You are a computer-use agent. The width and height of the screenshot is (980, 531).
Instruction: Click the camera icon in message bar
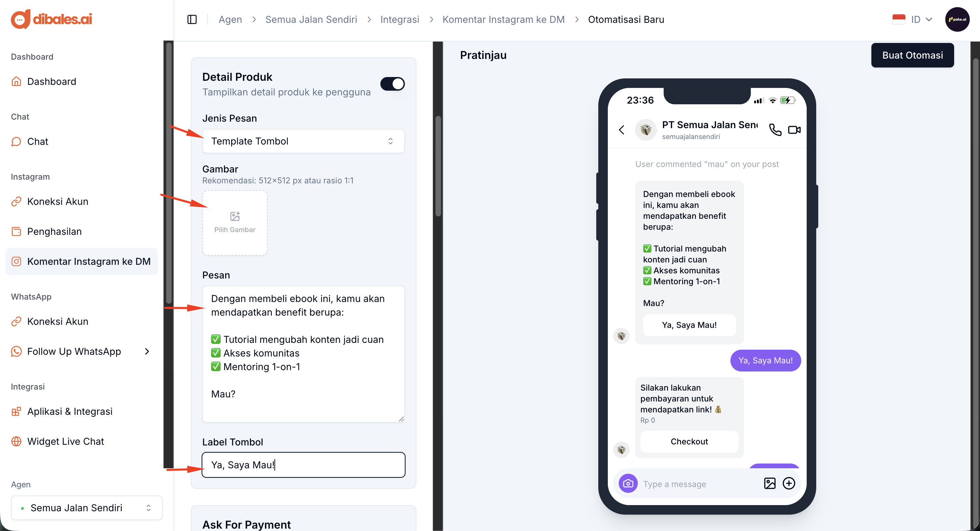pyautogui.click(x=628, y=483)
